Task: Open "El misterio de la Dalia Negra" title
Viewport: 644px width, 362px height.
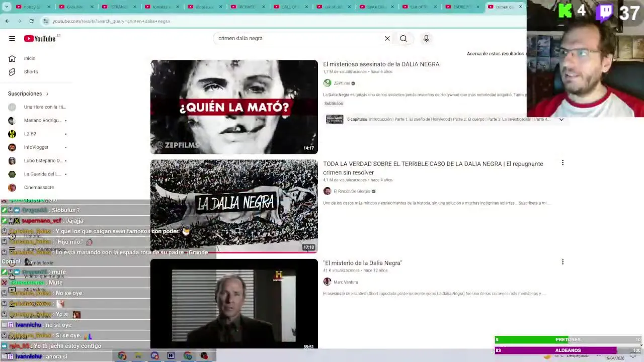Action: 362,263
